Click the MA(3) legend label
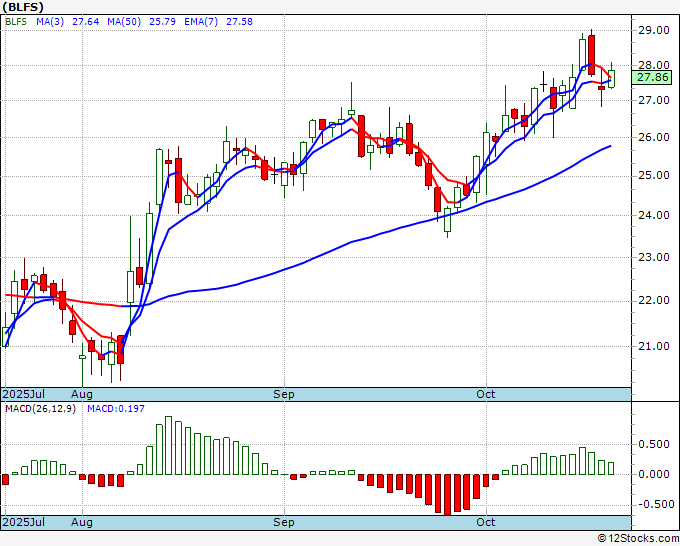 50,22
